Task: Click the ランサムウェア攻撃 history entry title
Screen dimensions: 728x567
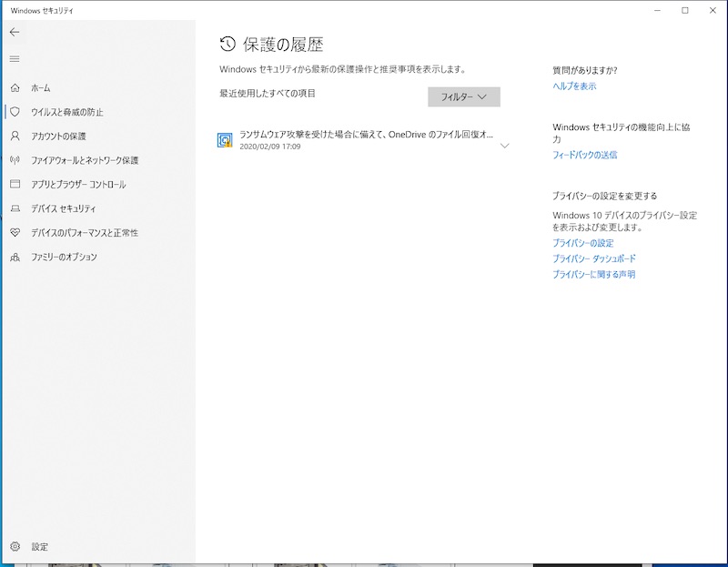Action: pyautogui.click(x=366, y=135)
